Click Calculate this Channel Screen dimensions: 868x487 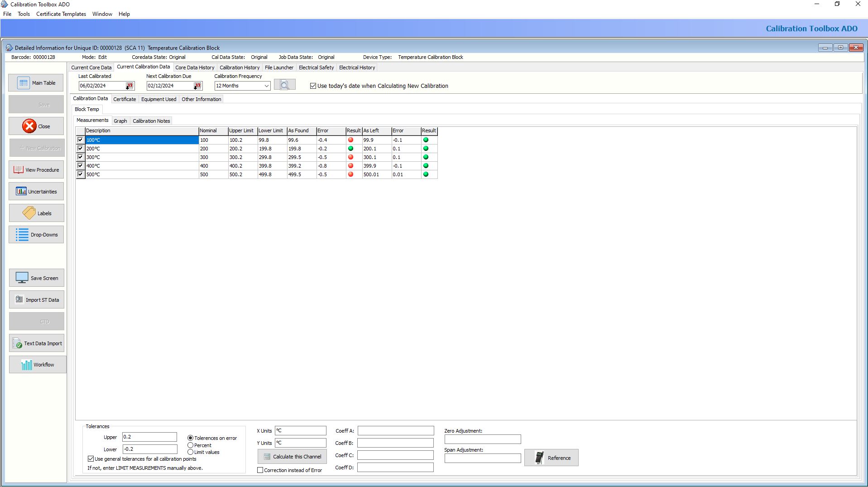292,457
